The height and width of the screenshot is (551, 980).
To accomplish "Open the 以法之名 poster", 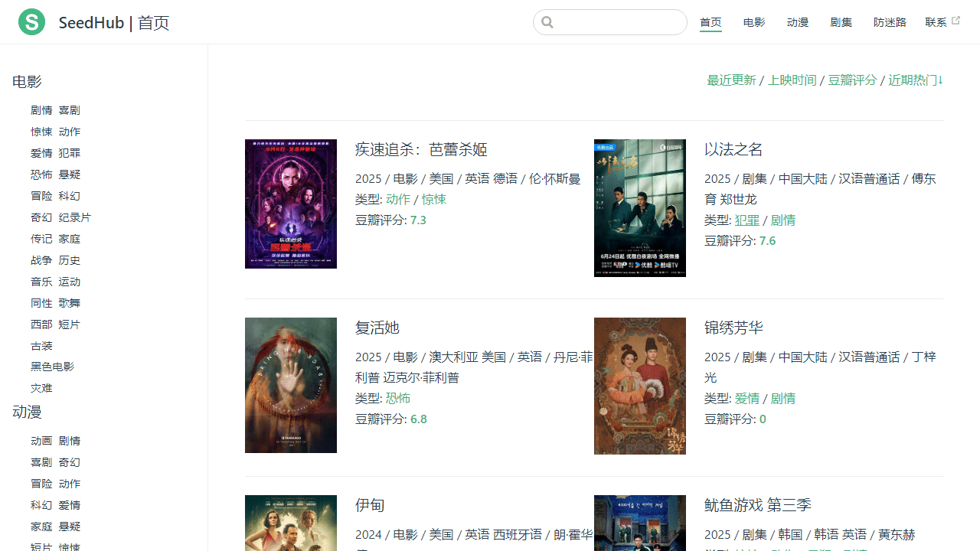I will [640, 208].
